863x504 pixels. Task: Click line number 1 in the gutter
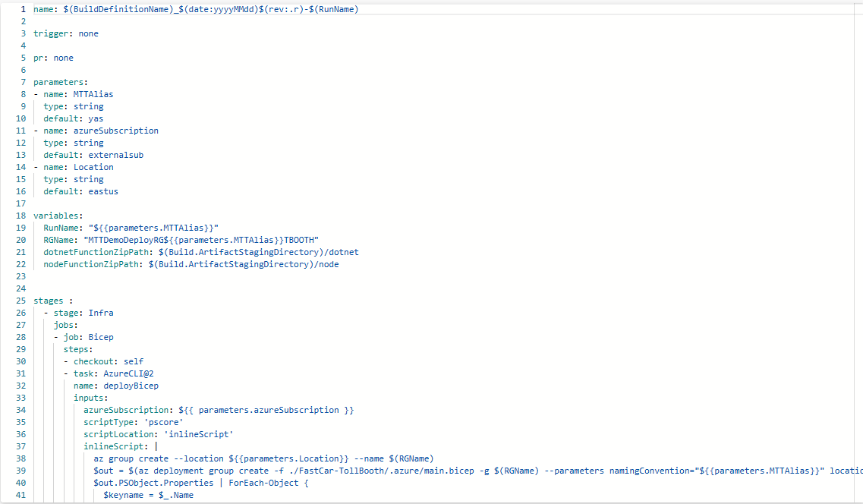[x=23, y=9]
